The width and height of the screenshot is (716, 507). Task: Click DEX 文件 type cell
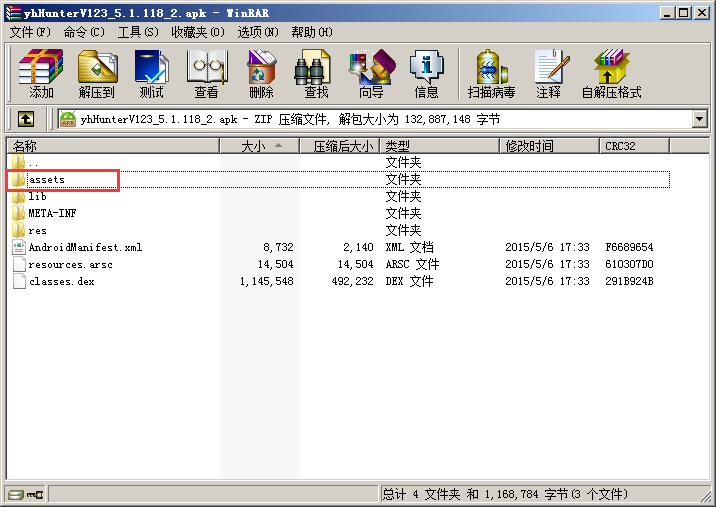pyautogui.click(x=410, y=281)
